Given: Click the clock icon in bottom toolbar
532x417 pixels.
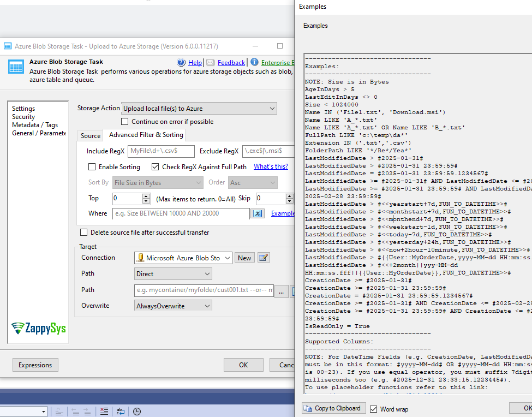Looking at the screenshot, I should pyautogui.click(x=137, y=412).
